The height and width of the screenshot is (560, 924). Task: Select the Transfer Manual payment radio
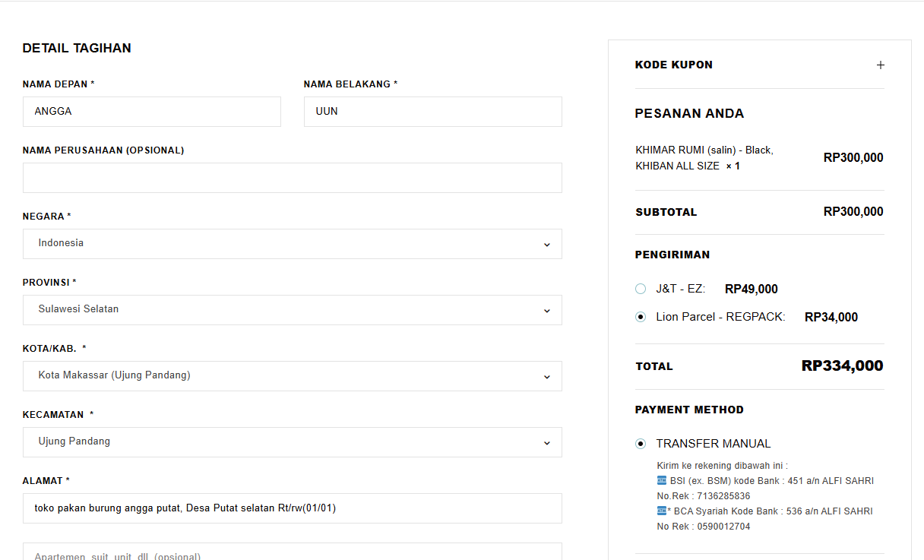point(641,444)
